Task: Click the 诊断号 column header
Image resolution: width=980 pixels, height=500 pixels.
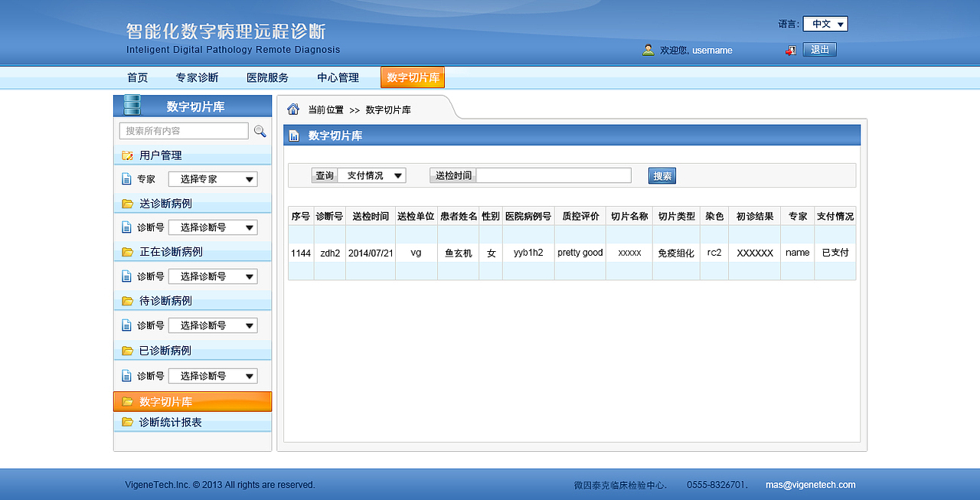Action: [329, 216]
